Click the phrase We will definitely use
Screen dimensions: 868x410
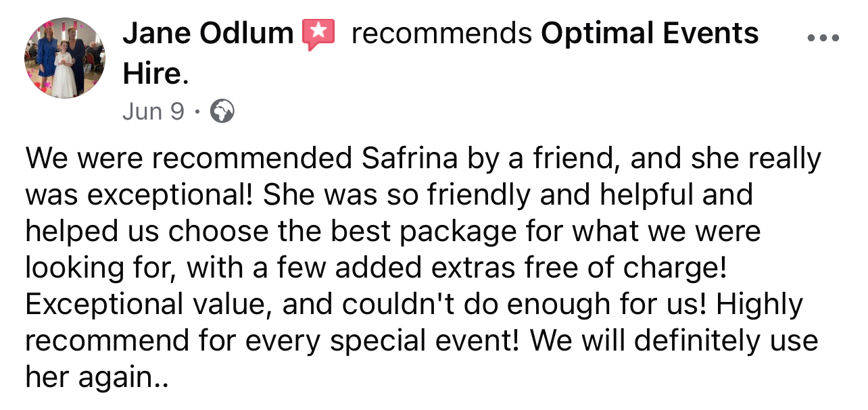(x=674, y=341)
